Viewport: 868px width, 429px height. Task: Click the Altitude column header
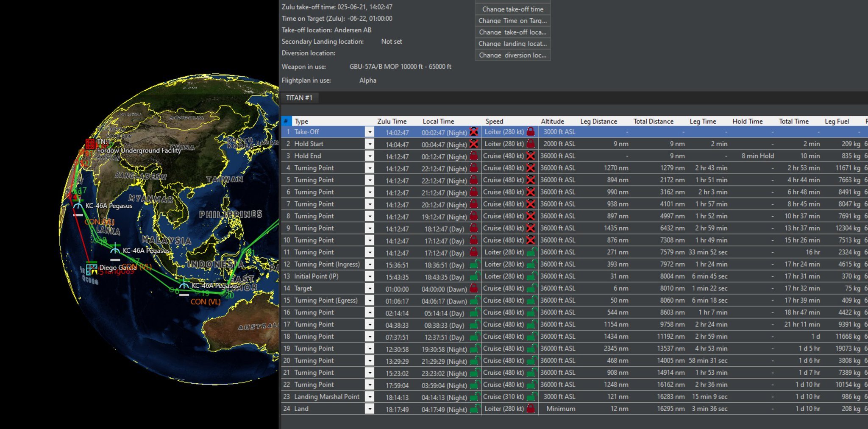(x=552, y=121)
